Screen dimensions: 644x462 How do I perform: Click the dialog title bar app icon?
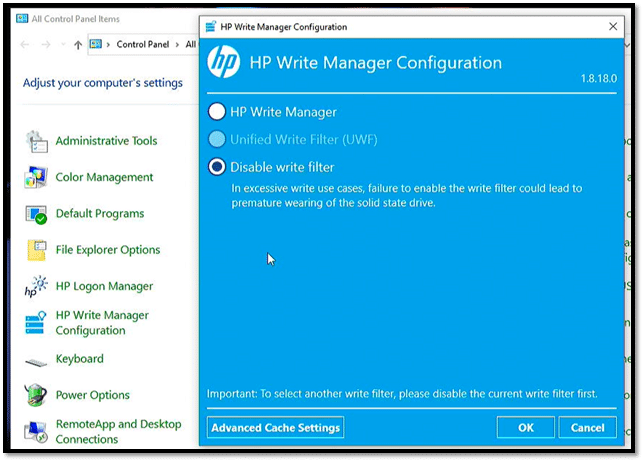(211, 27)
